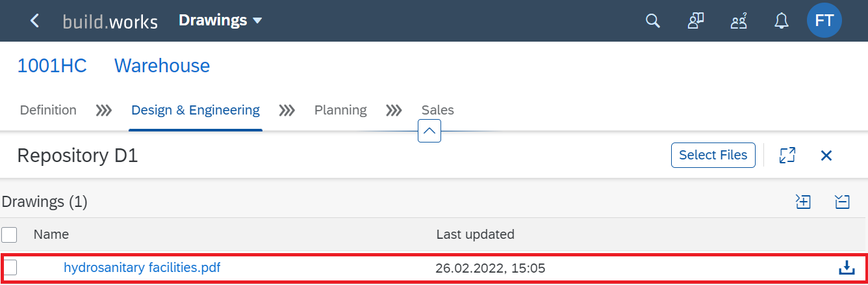868x285 pixels.
Task: Click the Select Files button
Action: click(713, 156)
